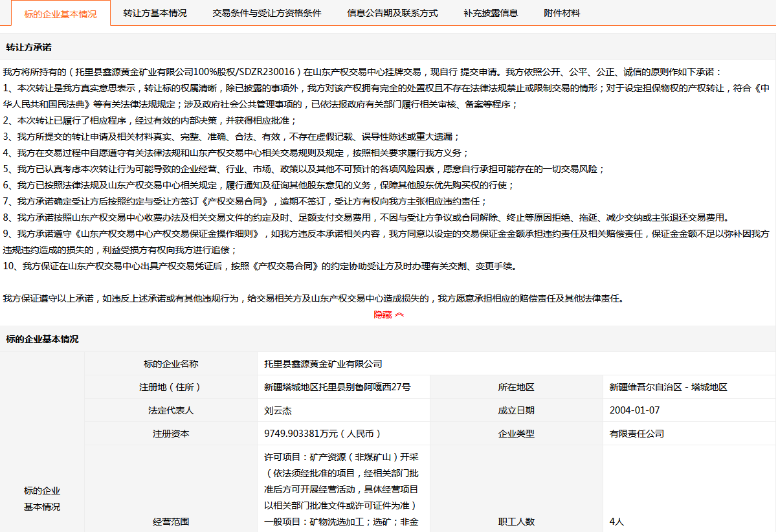Click commitment item 5 about 交易风险

coord(304,169)
